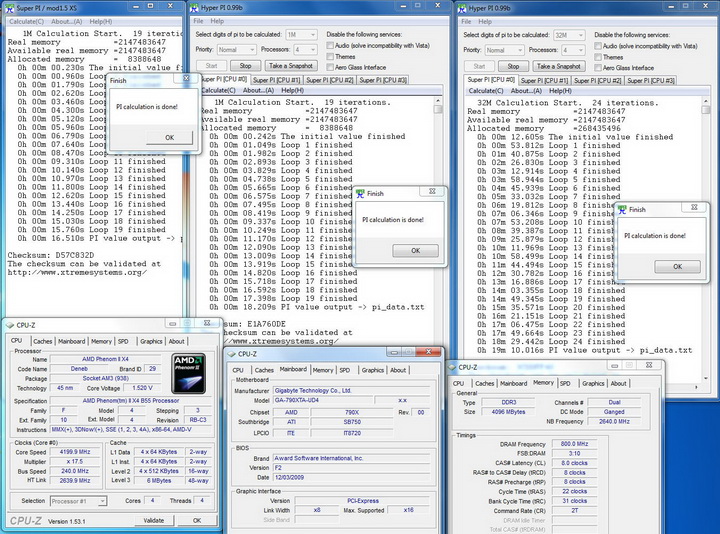720x534 pixels.
Task: Enable Audio checkbox in 32M Hyper PI
Action: tap(598, 46)
